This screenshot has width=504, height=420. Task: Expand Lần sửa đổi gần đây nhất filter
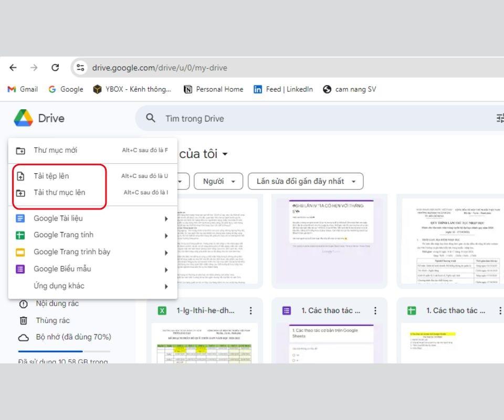click(306, 181)
